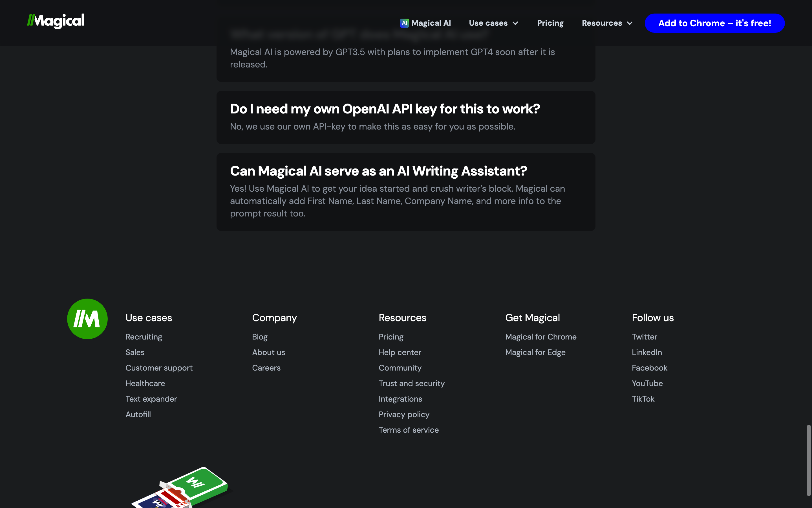
Task: Click the Use cases footer heading
Action: [149, 317]
